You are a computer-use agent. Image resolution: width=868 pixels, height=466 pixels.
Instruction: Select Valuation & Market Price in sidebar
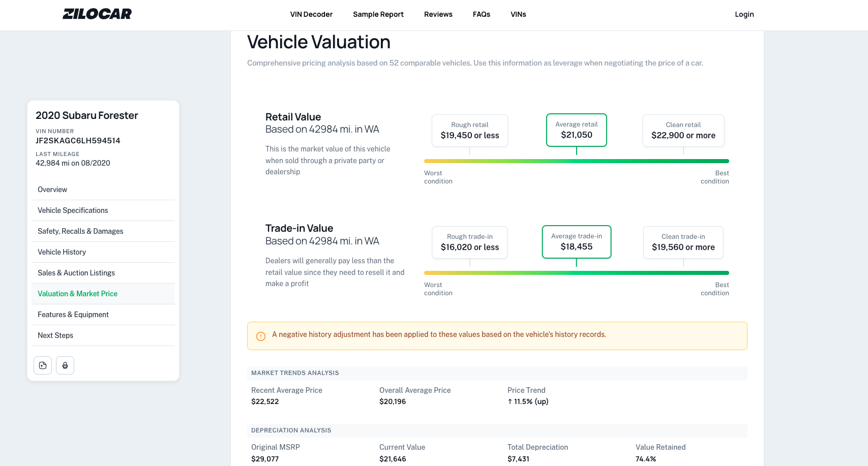[x=77, y=293]
